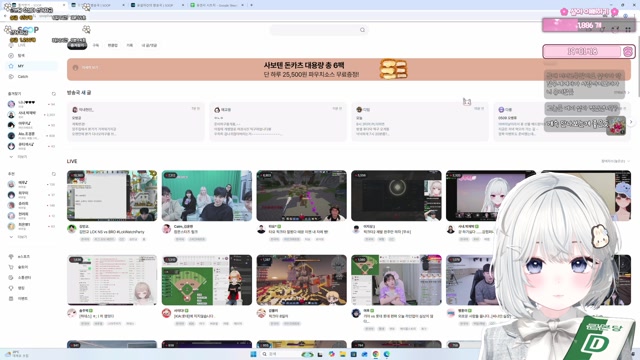Click the SOOP logo
This screenshot has width=640, height=360.
tap(28, 30)
